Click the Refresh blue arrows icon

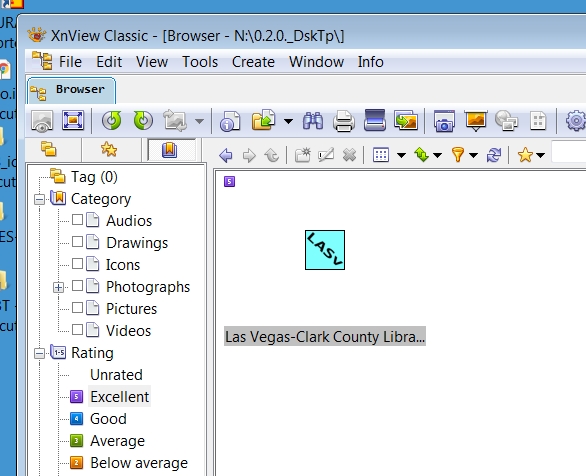click(494, 155)
